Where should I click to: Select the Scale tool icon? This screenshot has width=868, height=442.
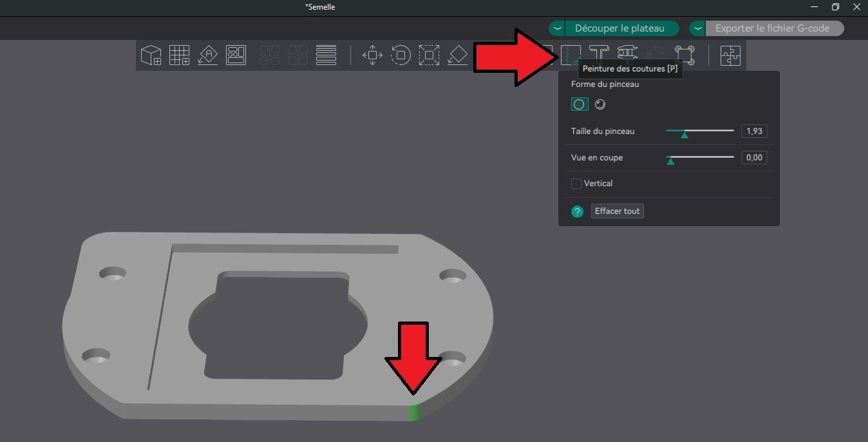429,55
